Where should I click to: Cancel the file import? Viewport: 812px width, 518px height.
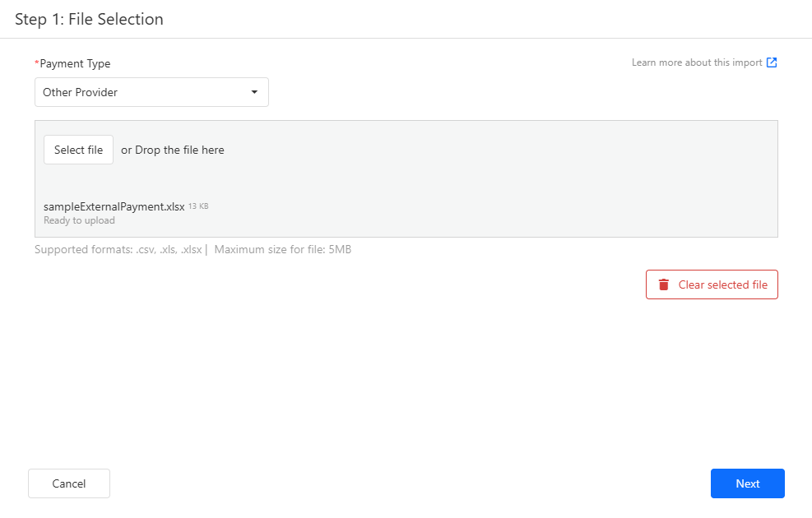69,483
